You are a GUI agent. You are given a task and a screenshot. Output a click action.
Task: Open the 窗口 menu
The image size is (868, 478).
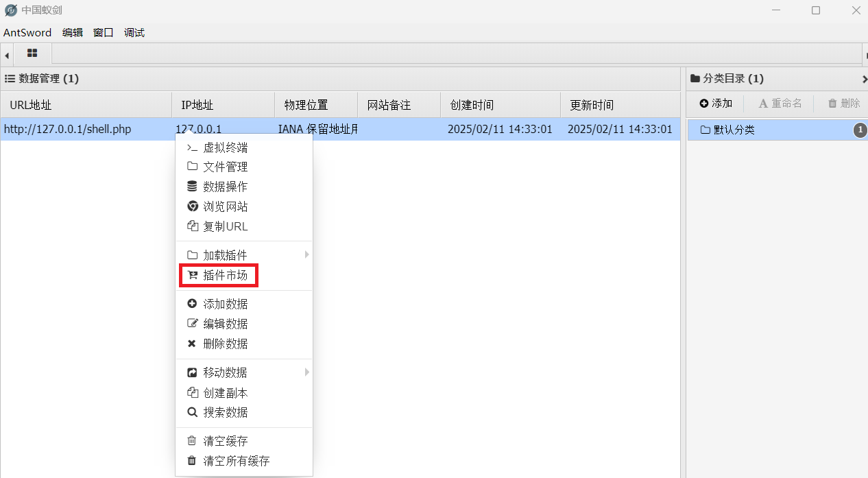tap(104, 32)
